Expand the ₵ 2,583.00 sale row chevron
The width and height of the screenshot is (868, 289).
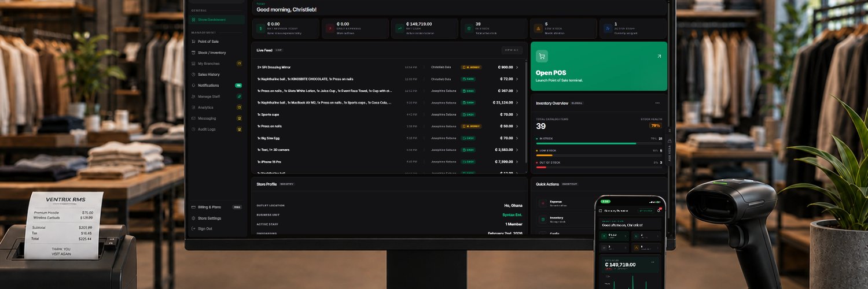(517, 150)
